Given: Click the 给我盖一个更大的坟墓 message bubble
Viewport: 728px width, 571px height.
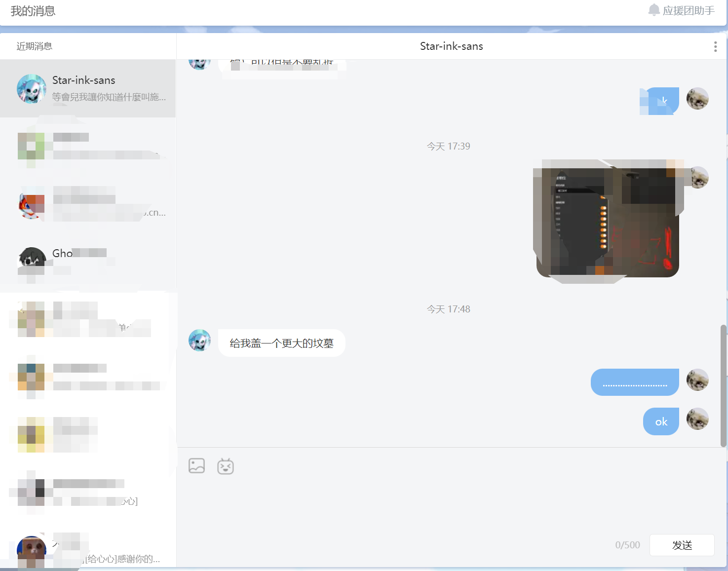Looking at the screenshot, I should [x=281, y=343].
